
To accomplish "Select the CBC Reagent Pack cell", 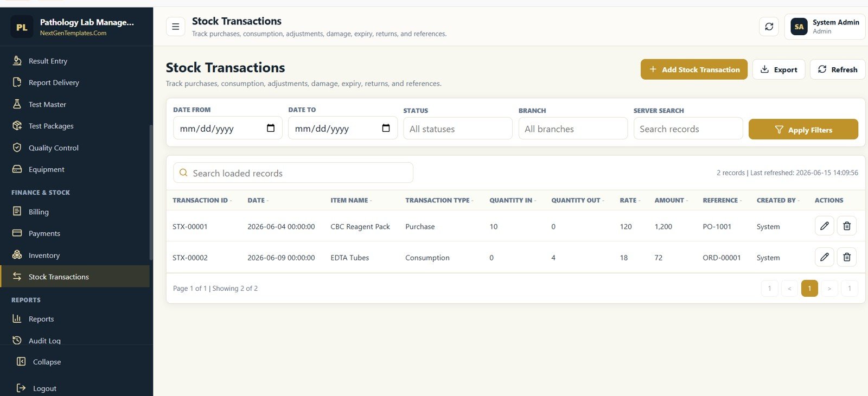I will coord(360,226).
